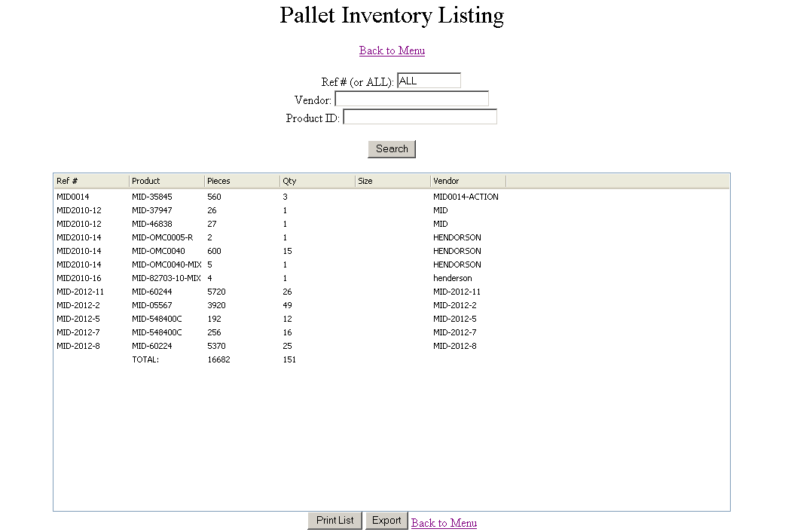This screenshot has width=785, height=532.
Task: Click the Search button
Action: point(392,148)
